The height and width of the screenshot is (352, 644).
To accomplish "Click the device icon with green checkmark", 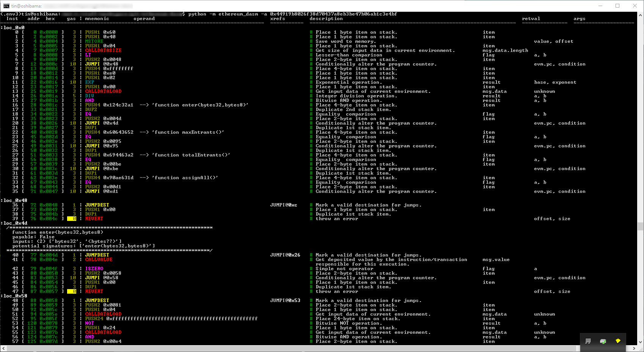I will point(603,341).
